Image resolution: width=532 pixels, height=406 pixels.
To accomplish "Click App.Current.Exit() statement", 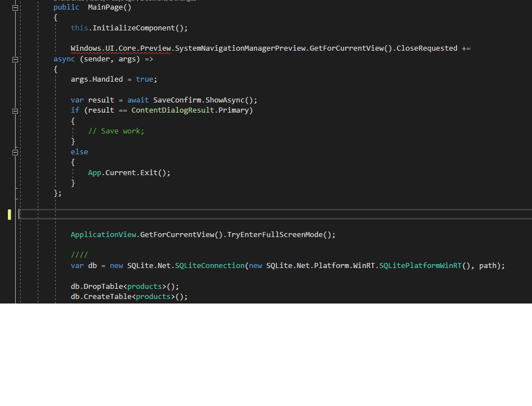I will click(129, 173).
